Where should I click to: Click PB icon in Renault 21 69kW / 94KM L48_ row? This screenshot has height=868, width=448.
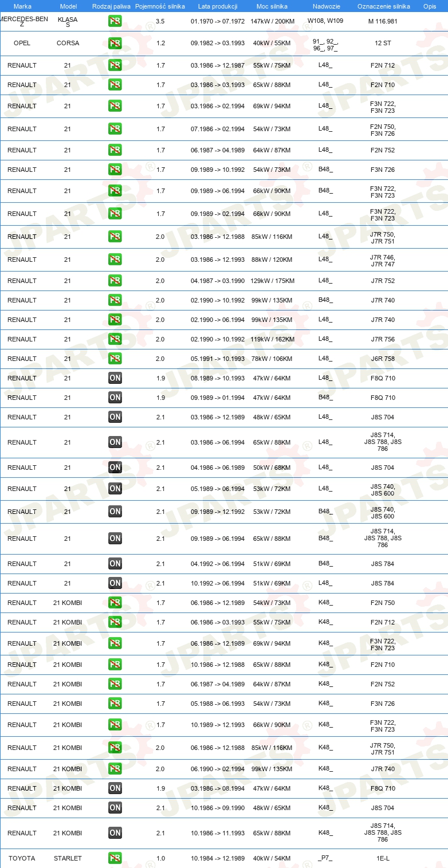(115, 106)
